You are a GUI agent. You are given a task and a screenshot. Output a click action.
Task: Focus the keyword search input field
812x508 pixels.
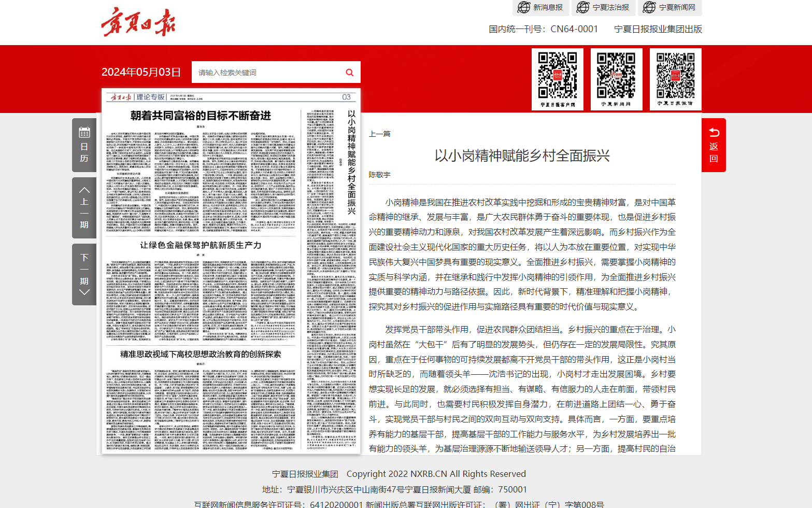(267, 73)
